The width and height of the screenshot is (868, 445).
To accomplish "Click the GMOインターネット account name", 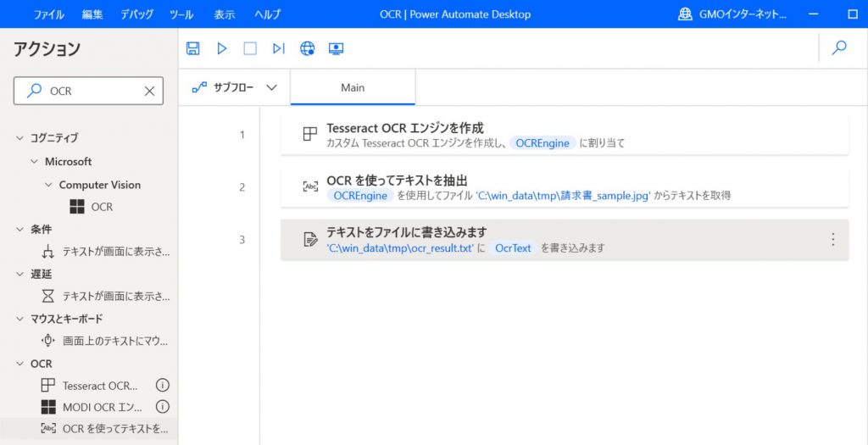I will [x=743, y=15].
